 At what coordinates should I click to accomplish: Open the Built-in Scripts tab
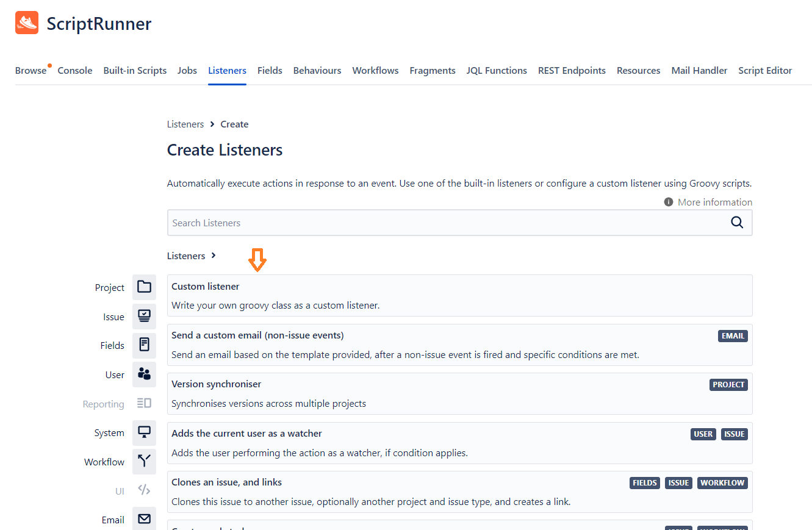click(135, 71)
